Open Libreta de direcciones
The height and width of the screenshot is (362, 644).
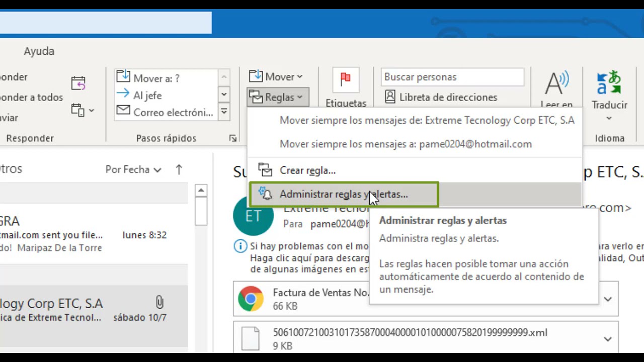point(441,98)
